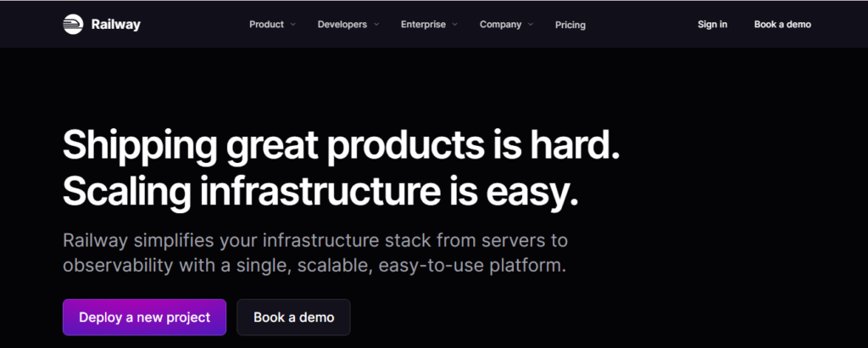Viewport: 868px width, 348px height.
Task: Click the Railway logo icon
Action: click(73, 25)
